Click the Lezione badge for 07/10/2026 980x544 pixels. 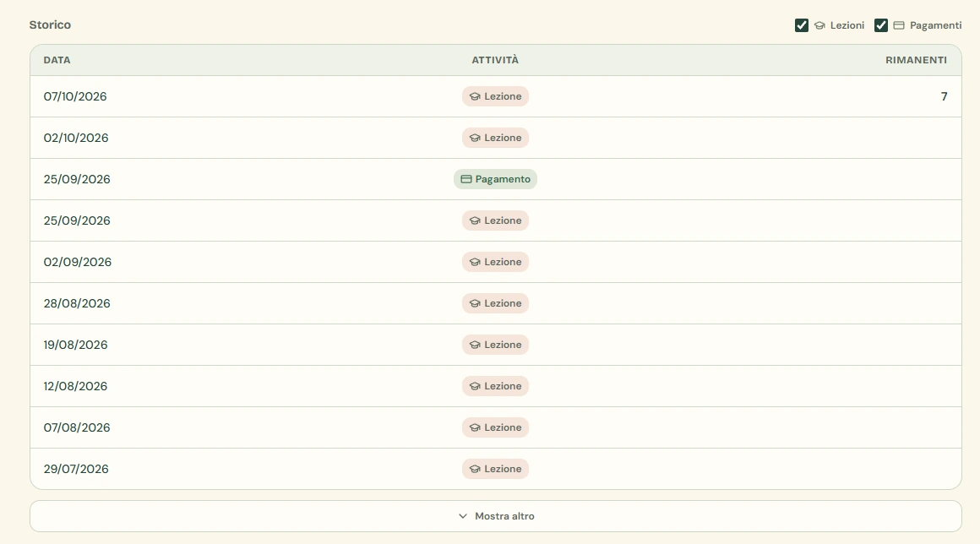[x=495, y=96]
